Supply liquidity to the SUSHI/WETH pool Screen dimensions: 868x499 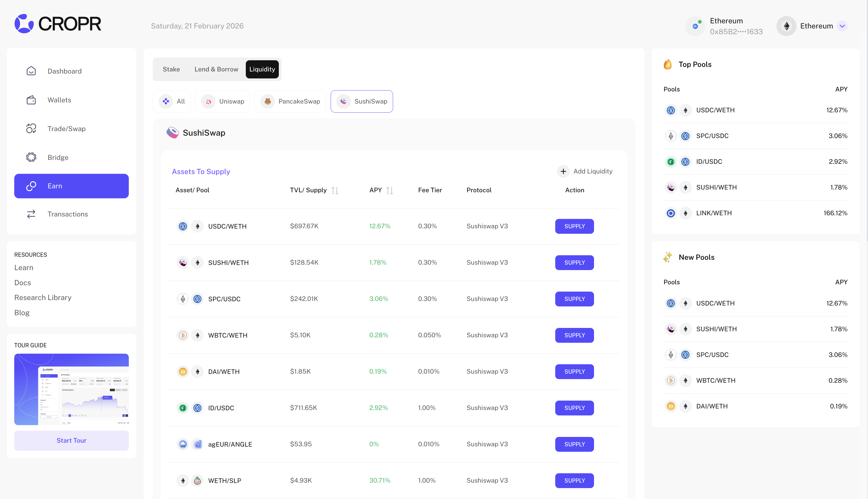coord(574,263)
